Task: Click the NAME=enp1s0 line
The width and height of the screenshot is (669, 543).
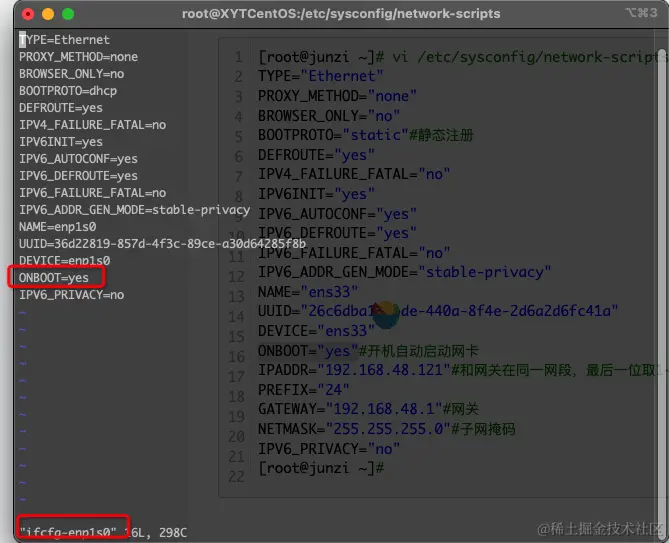Action: point(58,227)
